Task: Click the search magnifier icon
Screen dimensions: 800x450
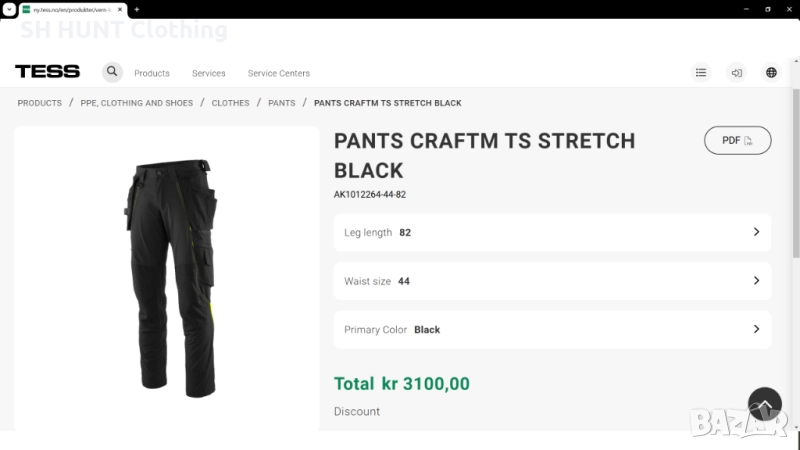Action: [112, 72]
